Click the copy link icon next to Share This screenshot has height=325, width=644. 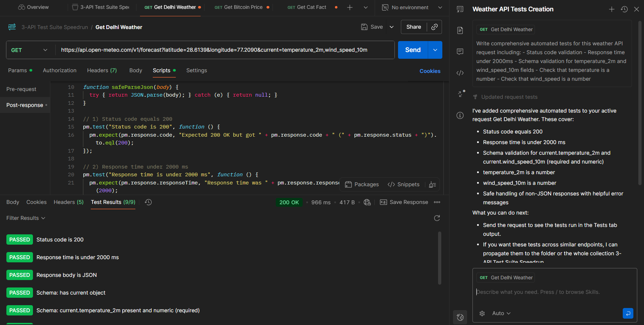tap(434, 27)
